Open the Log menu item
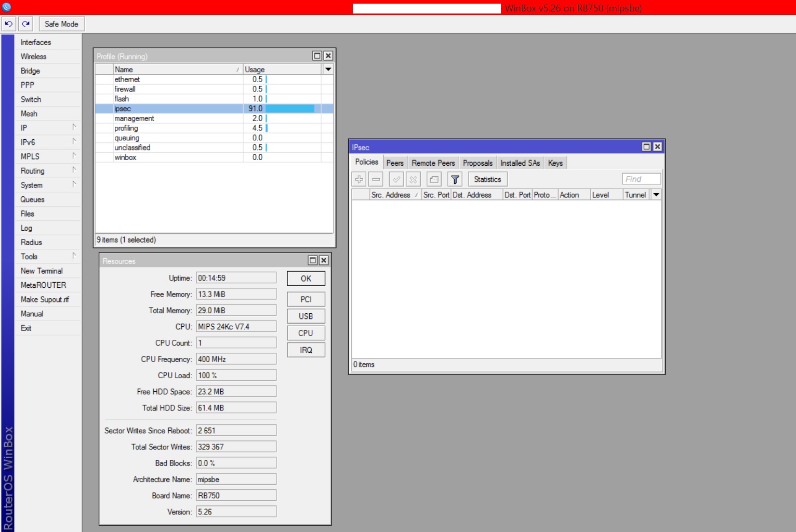Viewport: 796px width, 532px height. [48, 228]
